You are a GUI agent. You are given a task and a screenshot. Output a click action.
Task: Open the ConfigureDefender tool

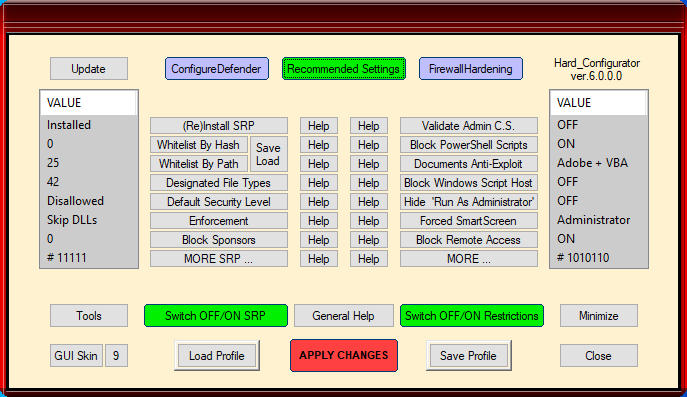pyautogui.click(x=216, y=69)
